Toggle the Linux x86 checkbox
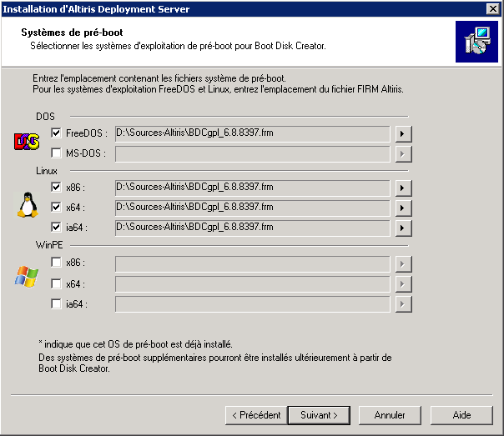The image size is (504, 436). (56, 187)
